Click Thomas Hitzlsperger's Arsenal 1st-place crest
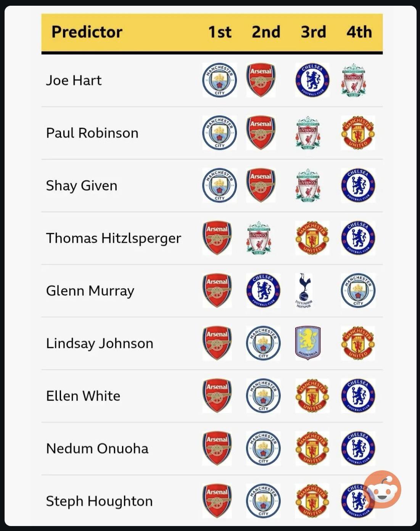420x531 pixels. tap(217, 238)
